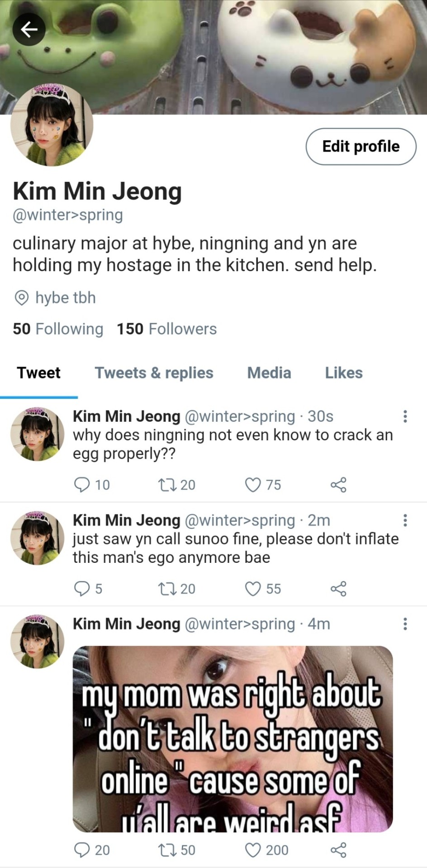This screenshot has height=868, width=427.
Task: Reply to the egg cracking tweet
Action: pos(82,485)
